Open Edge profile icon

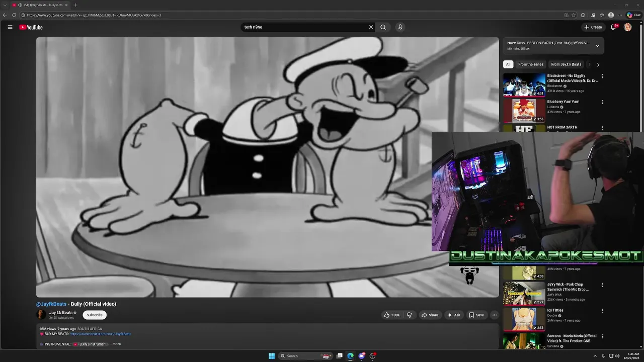click(x=611, y=15)
